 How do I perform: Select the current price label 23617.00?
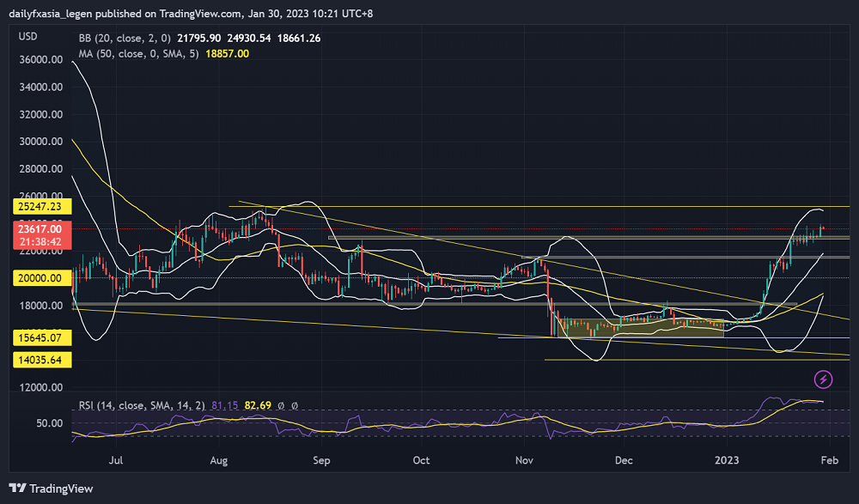tap(42, 229)
